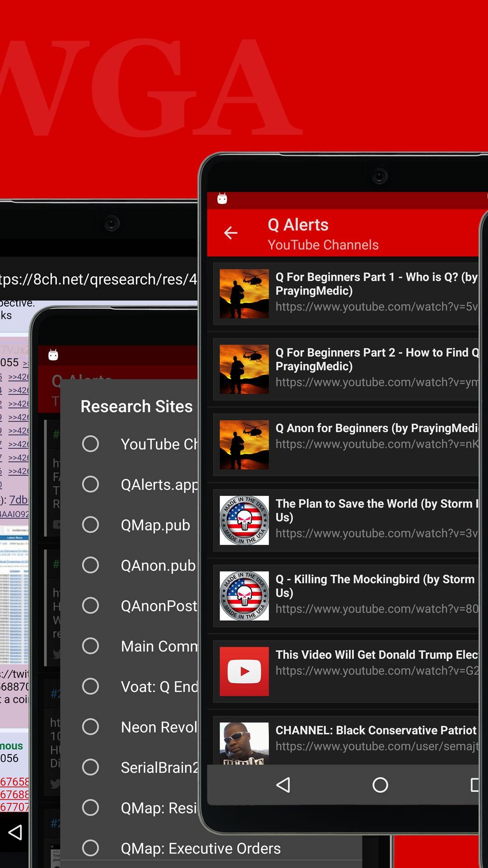Viewport: 488px width, 868px height.
Task: Choose the Neon Revolt radio option
Action: click(x=90, y=727)
